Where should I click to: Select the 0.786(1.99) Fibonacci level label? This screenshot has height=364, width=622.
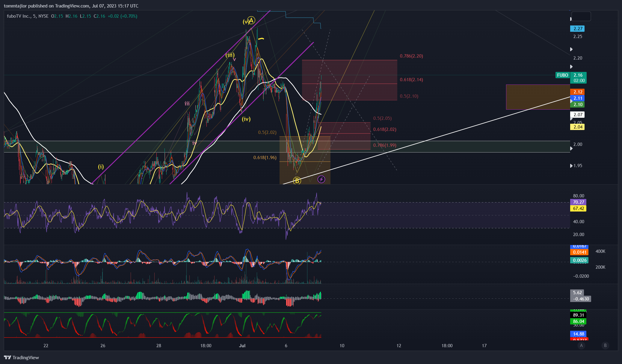385,145
